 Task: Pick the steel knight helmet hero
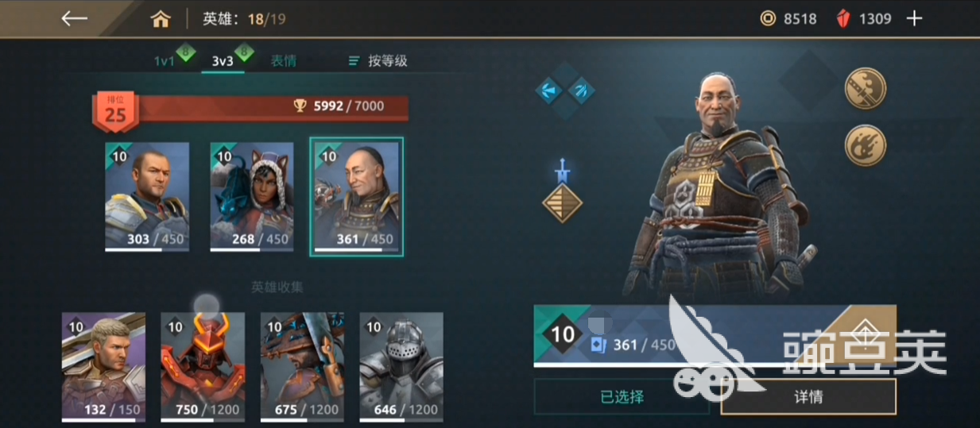[401, 366]
